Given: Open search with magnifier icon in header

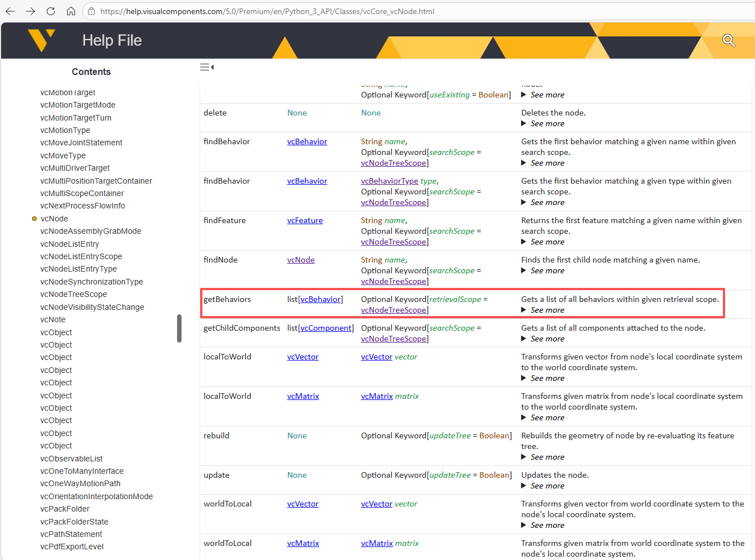Looking at the screenshot, I should 728,41.
